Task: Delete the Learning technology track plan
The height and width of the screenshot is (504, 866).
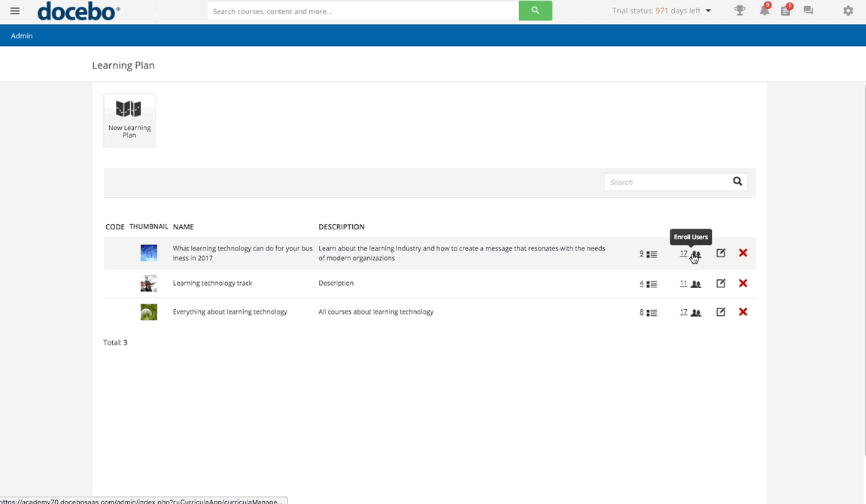Action: [743, 283]
